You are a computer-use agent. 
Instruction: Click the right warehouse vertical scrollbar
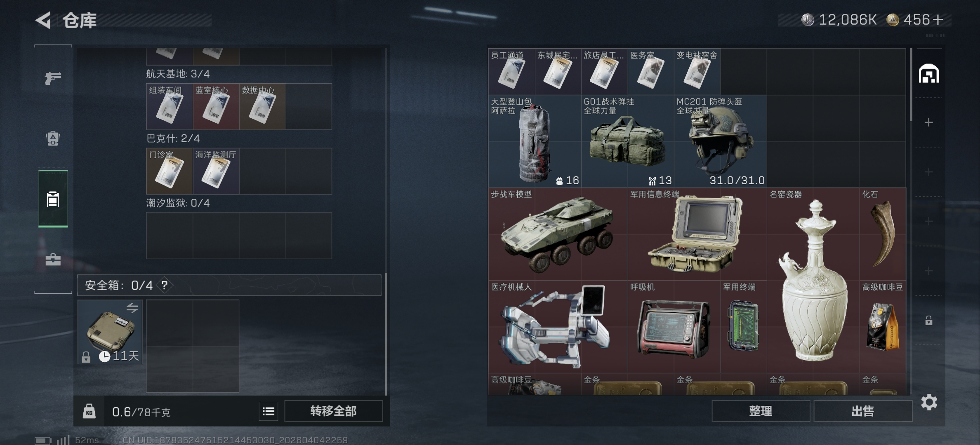pos(911,84)
